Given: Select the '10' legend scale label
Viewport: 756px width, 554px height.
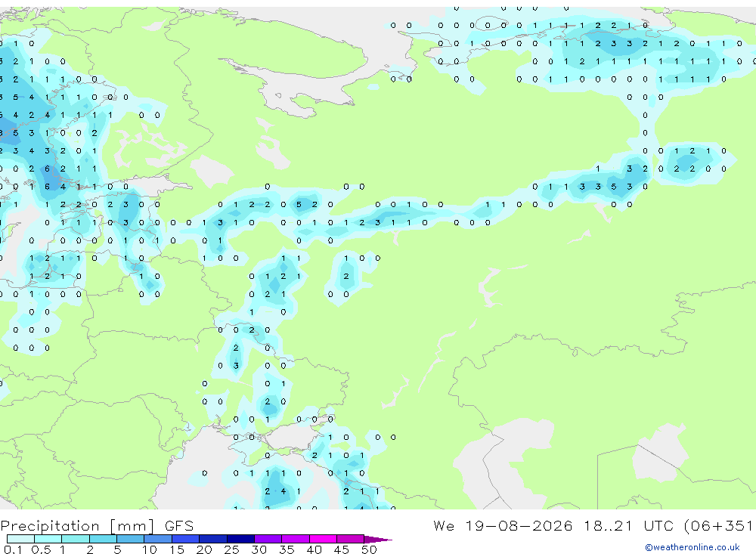Looking at the screenshot, I should [150, 549].
